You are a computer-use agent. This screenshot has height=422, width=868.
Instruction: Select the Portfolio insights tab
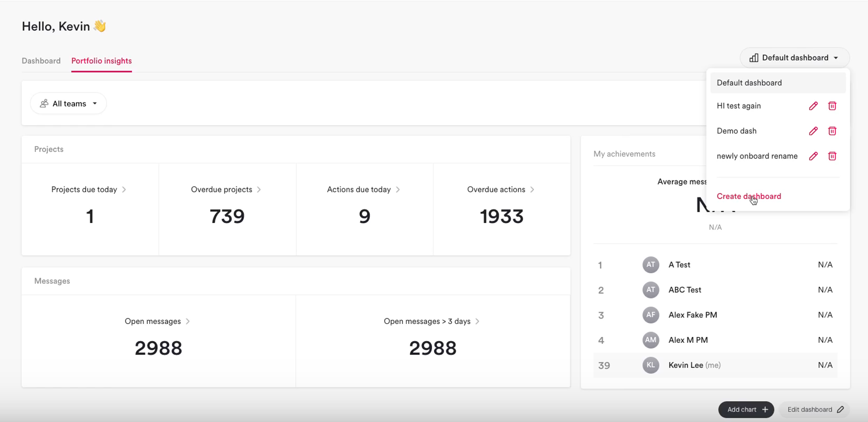[102, 61]
